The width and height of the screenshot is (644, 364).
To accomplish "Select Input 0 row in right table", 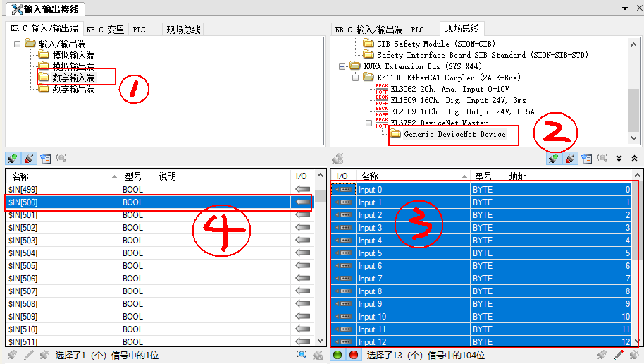I will 481,190.
